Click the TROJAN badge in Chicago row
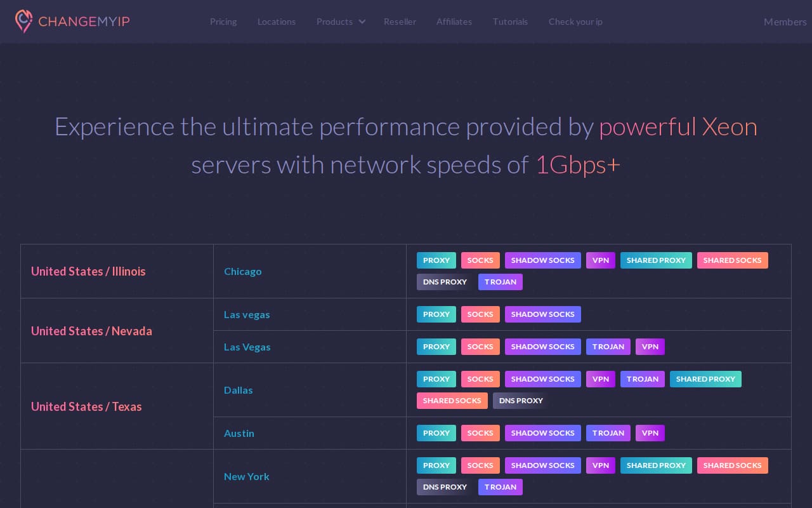 pos(501,282)
